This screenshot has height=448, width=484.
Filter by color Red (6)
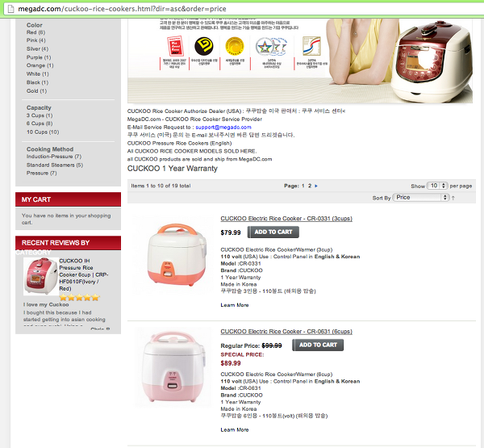(35, 32)
